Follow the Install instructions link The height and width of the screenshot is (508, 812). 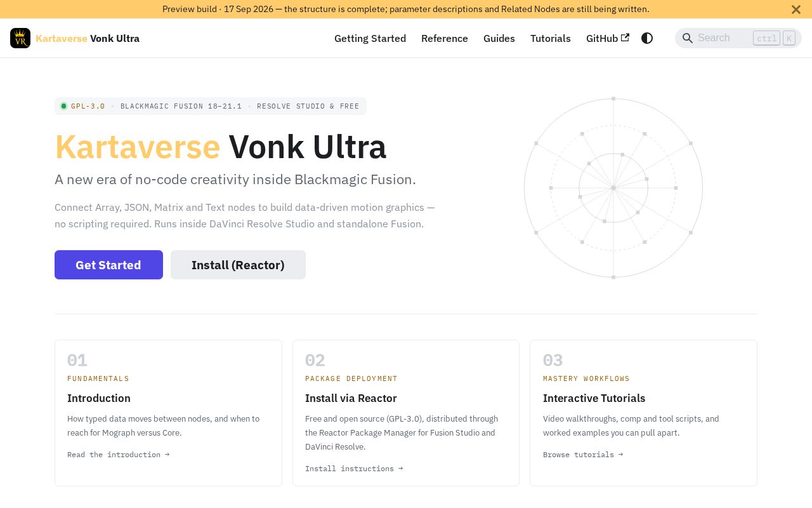tap(354, 469)
